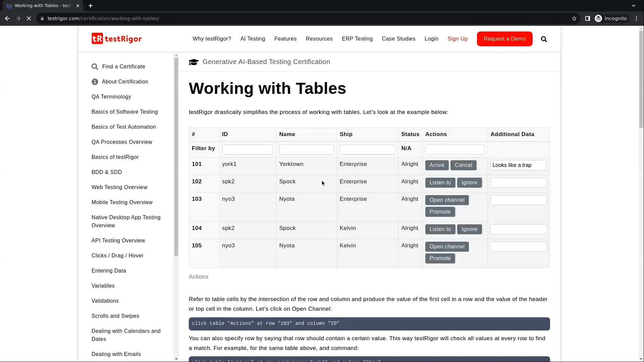
Task: Open the Chrome three-dot menu
Action: (637, 18)
